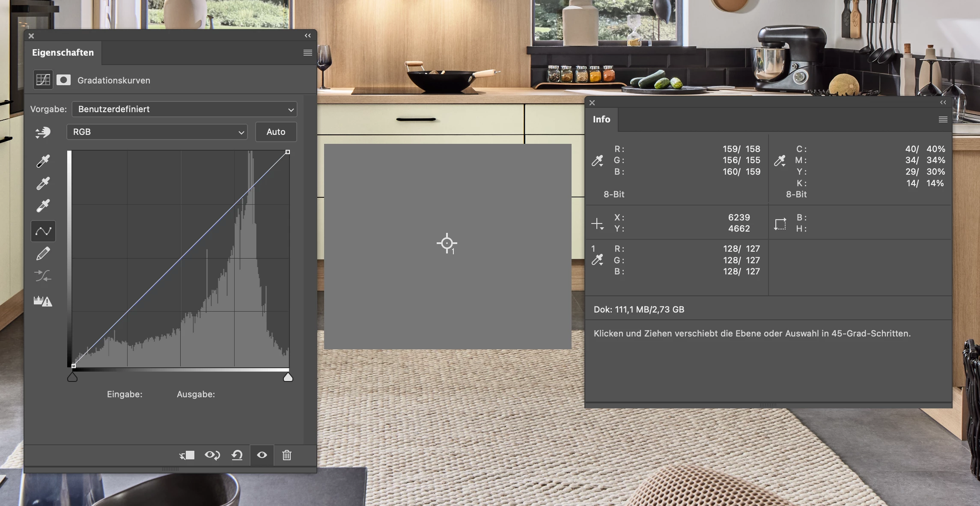Select the gray point eyedropper

click(x=43, y=183)
